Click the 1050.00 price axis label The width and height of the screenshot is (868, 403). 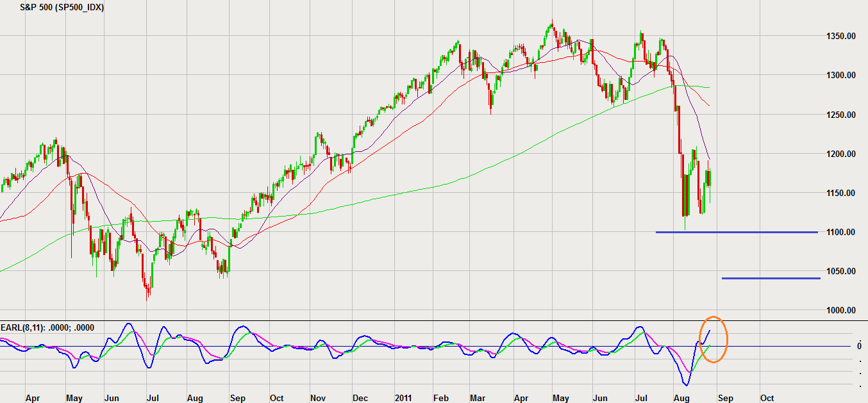coord(840,272)
